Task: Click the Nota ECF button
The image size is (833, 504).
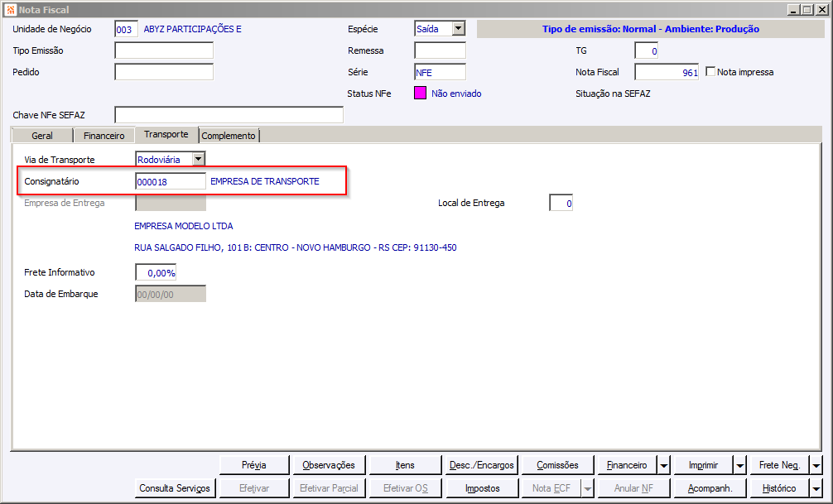Action: coord(551,488)
